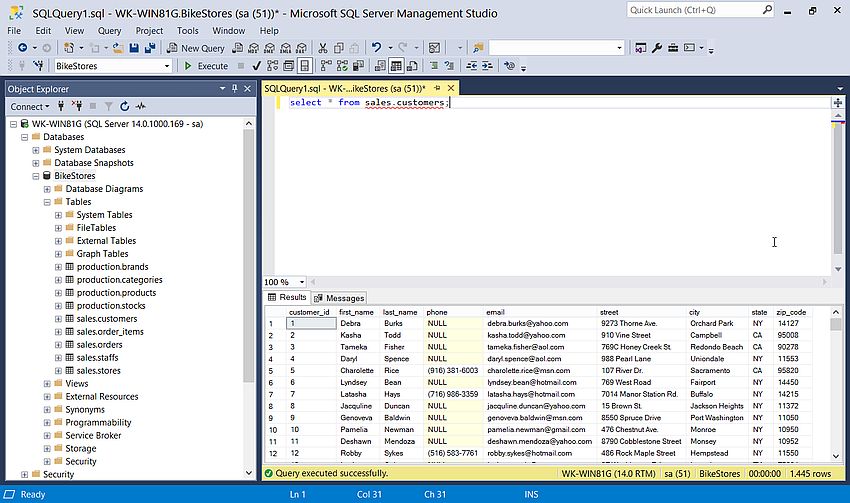This screenshot has width=850, height=503.
Task: Open a DAX query icon
Action: click(302, 48)
